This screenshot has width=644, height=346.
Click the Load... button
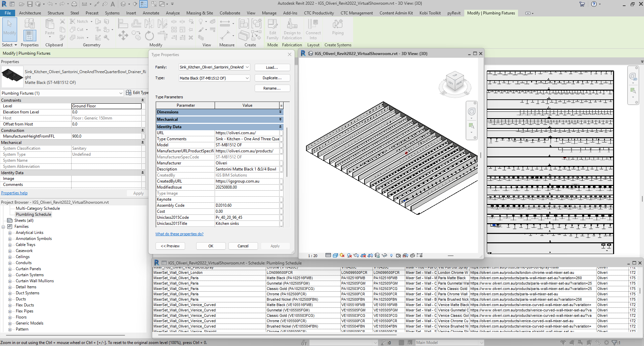point(272,67)
